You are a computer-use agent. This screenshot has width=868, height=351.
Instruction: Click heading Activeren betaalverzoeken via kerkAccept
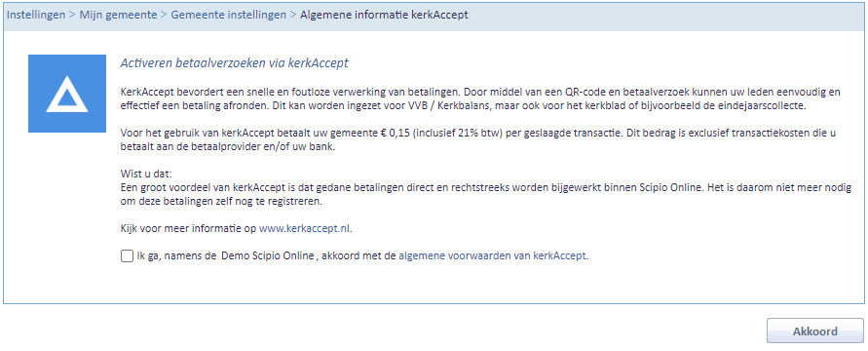coord(234,63)
